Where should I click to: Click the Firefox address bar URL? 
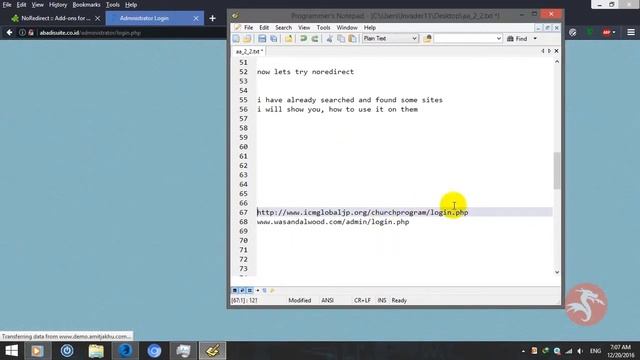pos(90,33)
